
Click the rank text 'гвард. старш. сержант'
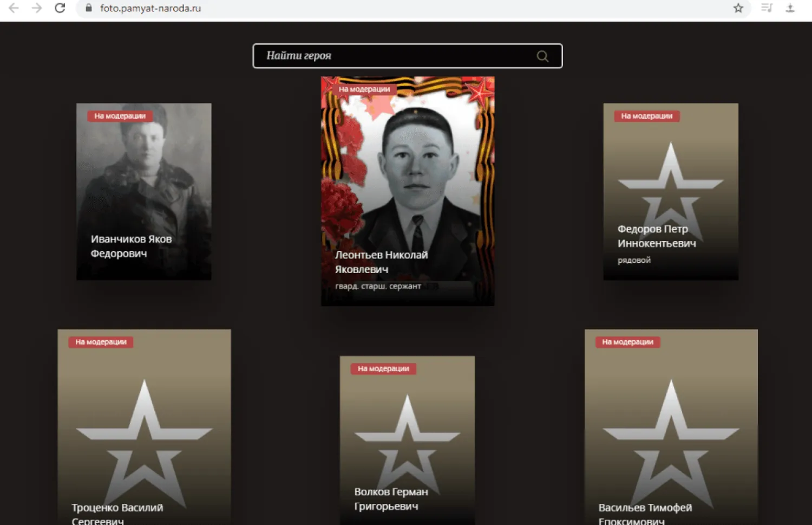[378, 286]
